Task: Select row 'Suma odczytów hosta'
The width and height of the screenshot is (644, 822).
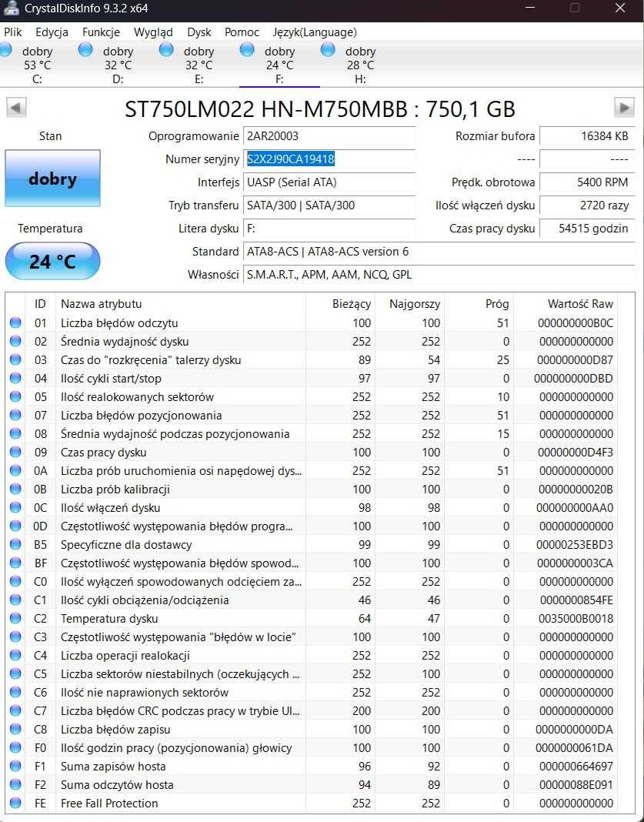Action: point(312,785)
